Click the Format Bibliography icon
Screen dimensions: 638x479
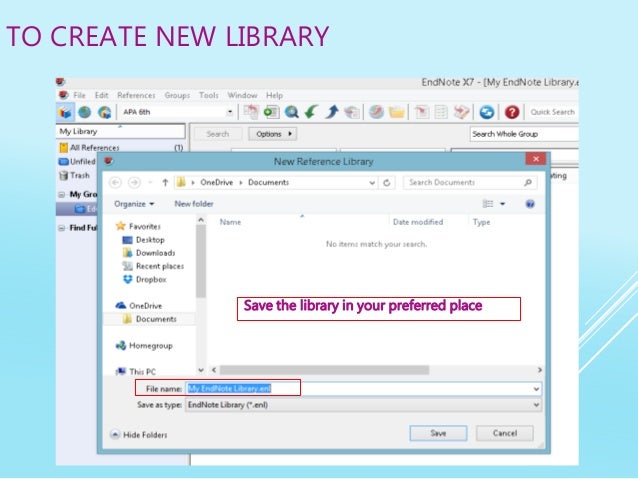click(441, 112)
